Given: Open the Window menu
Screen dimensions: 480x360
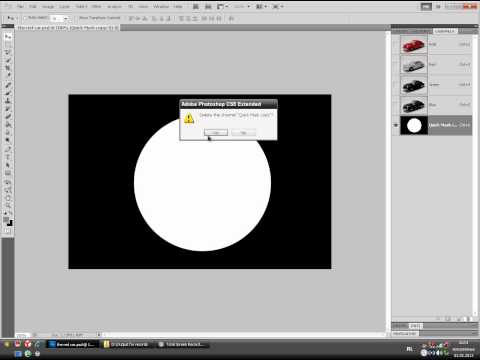Looking at the screenshot, I should pos(161,6).
